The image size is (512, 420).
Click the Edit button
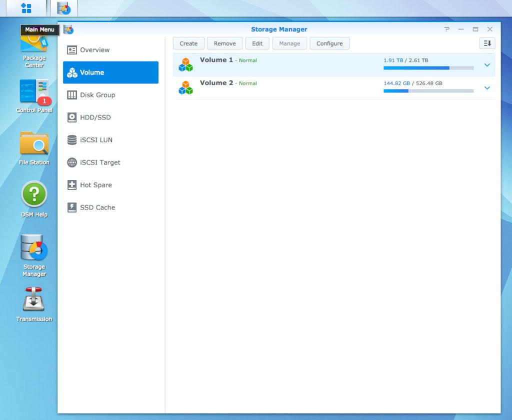(x=257, y=43)
